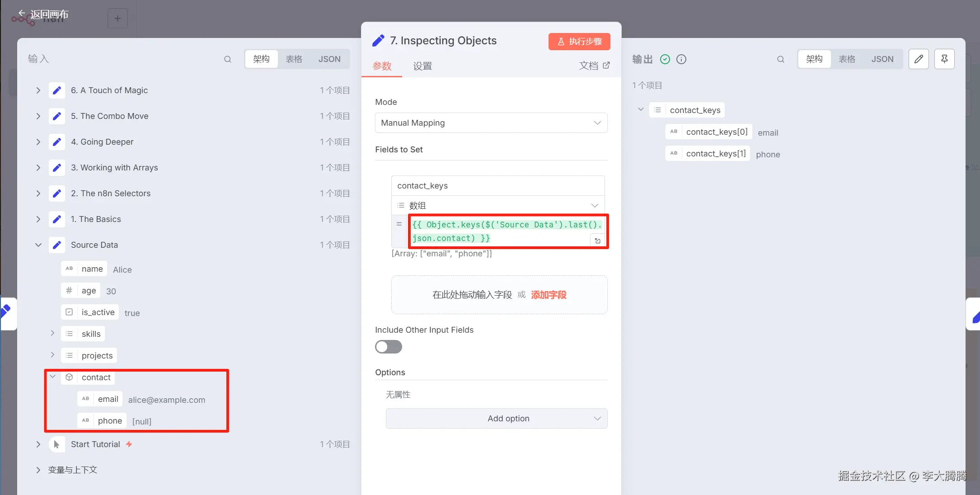This screenshot has height=495, width=980.
Task: Click the output info circle icon
Action: click(x=681, y=59)
